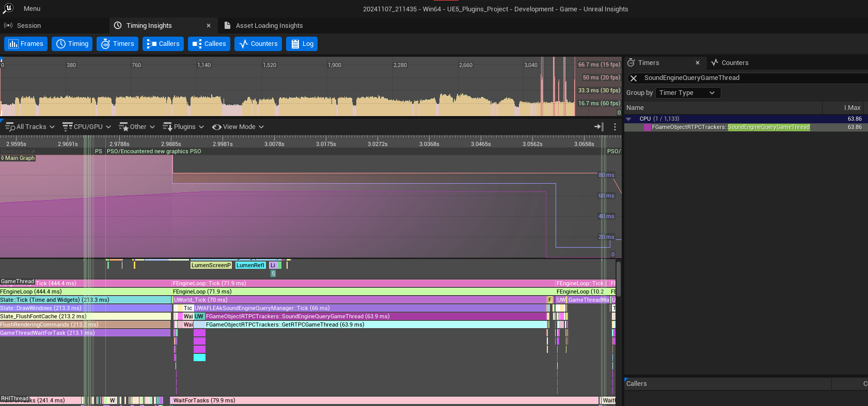Toggle the Frames panel visibility
Screen dimensions: 868x406
tap(26, 44)
